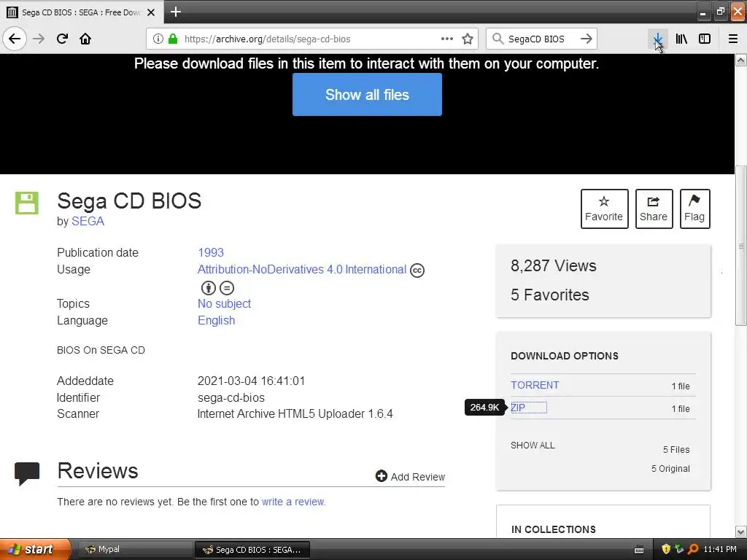Click the 5 Original files count
This screenshot has height=560, width=747.
tap(670, 469)
